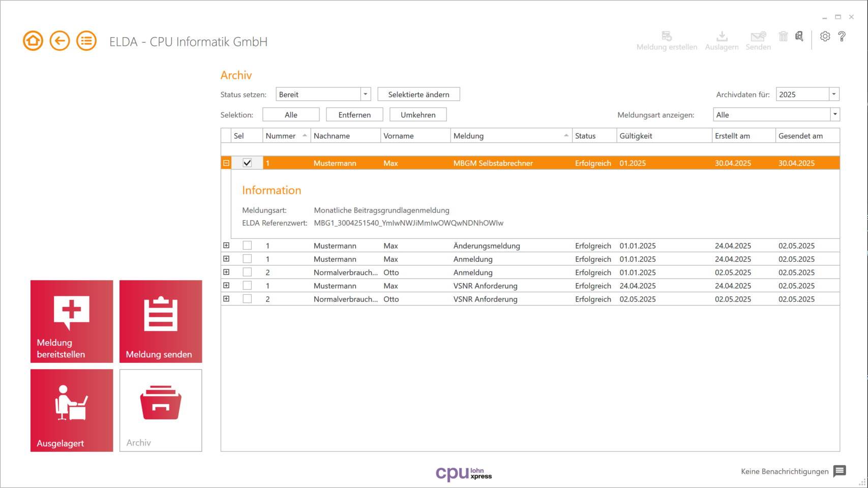This screenshot has width=868, height=488.
Task: Collapse the expanded MBGM Selbstabrechner row
Action: click(226, 163)
